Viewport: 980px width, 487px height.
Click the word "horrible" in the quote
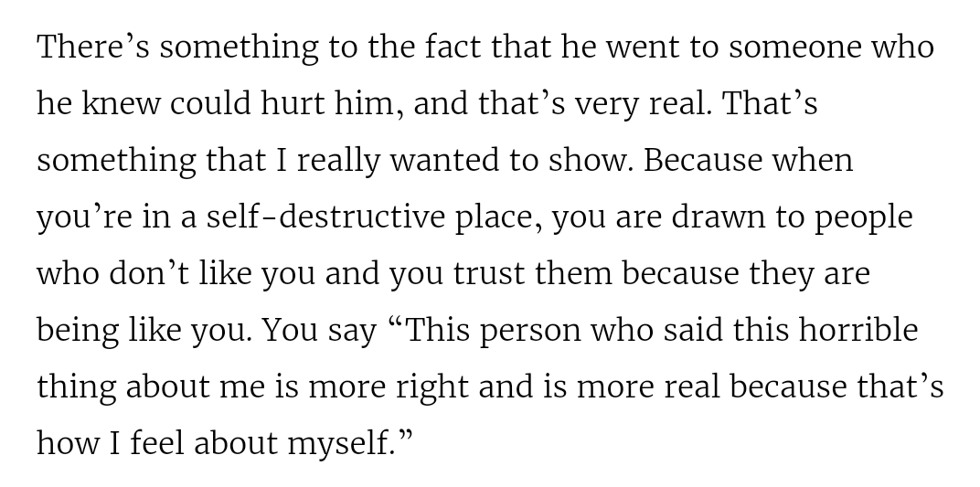pos(857,331)
